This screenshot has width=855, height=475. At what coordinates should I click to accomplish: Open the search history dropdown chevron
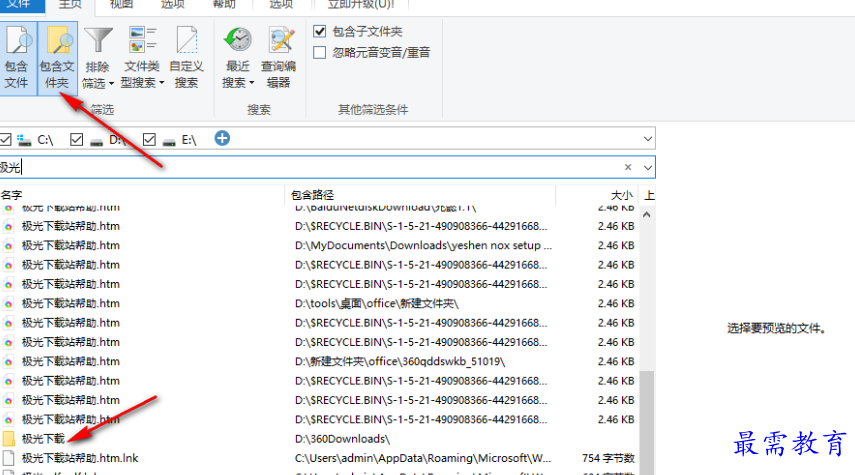(647, 167)
